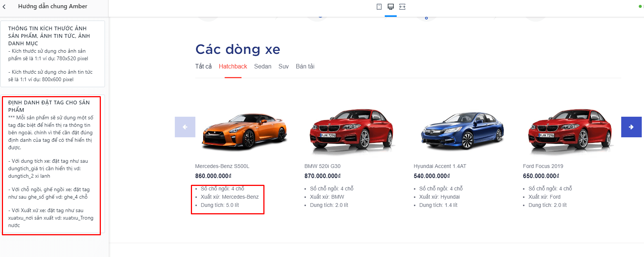The height and width of the screenshot is (257, 644).
Task: Click THÔNG TIN KÍCH THƯỚC ẢNH section heading
Action: click(x=49, y=36)
